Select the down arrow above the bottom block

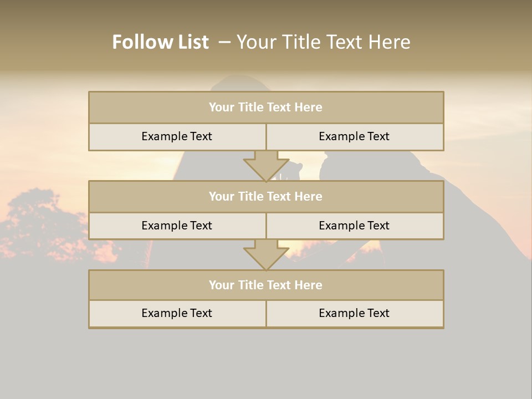(x=266, y=255)
